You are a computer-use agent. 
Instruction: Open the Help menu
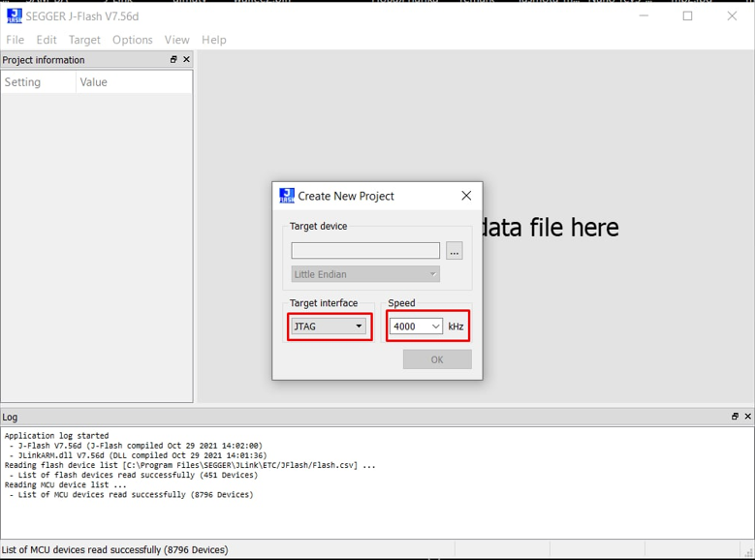[213, 40]
